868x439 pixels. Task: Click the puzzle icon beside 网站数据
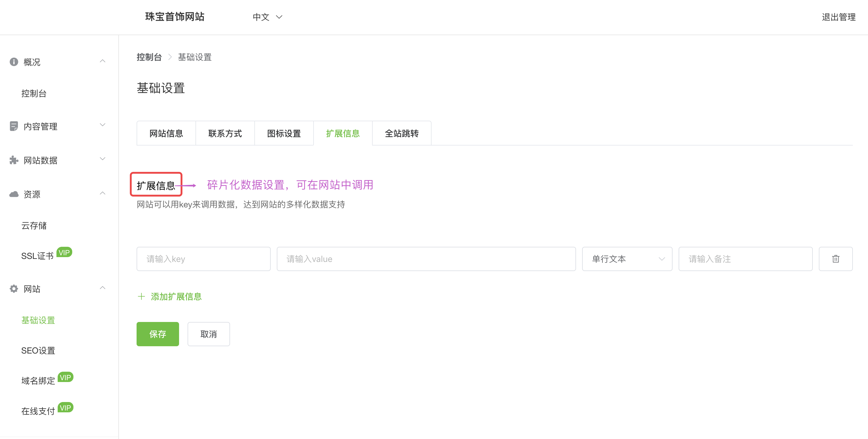pyautogui.click(x=14, y=160)
